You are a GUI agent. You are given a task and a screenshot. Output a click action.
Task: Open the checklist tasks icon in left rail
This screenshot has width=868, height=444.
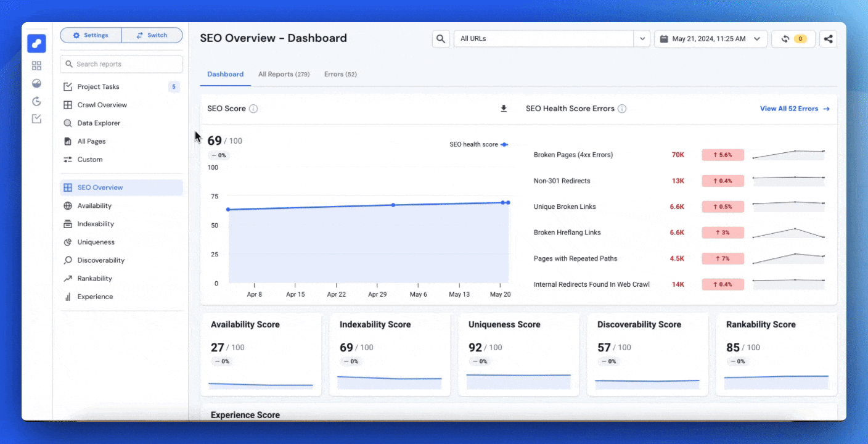(x=36, y=118)
